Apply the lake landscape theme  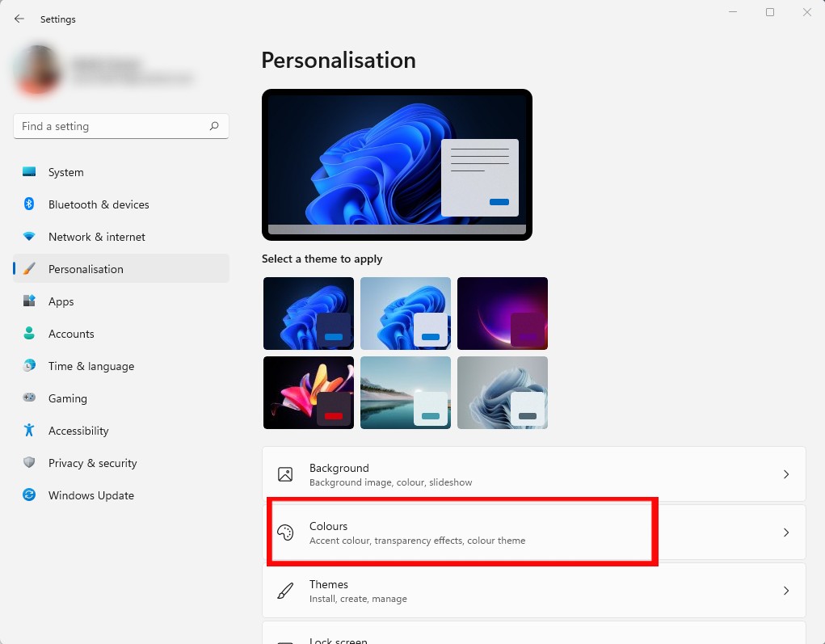point(405,393)
